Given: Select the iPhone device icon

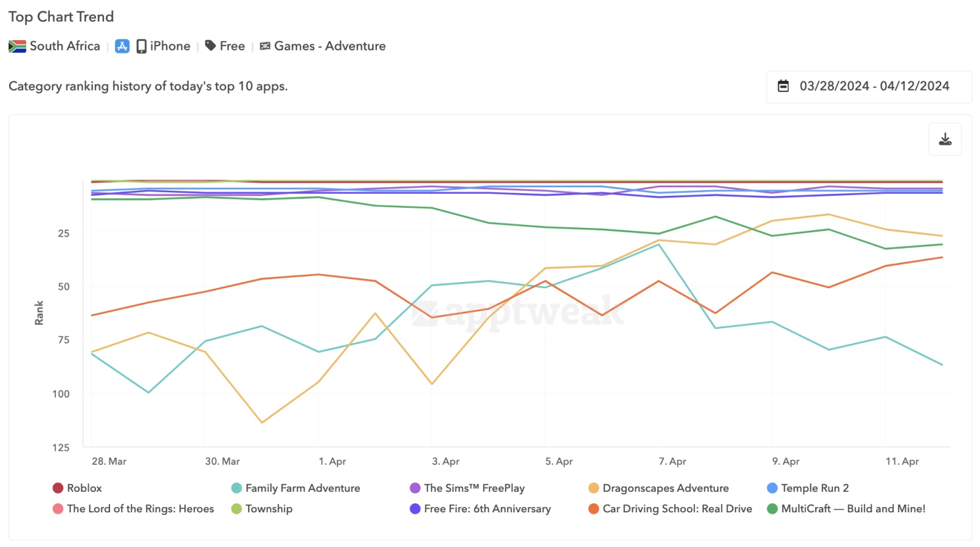Looking at the screenshot, I should coord(141,45).
